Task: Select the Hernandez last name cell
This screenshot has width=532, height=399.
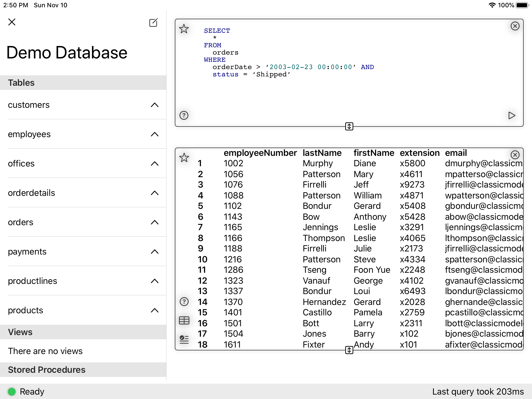Action: tap(324, 302)
